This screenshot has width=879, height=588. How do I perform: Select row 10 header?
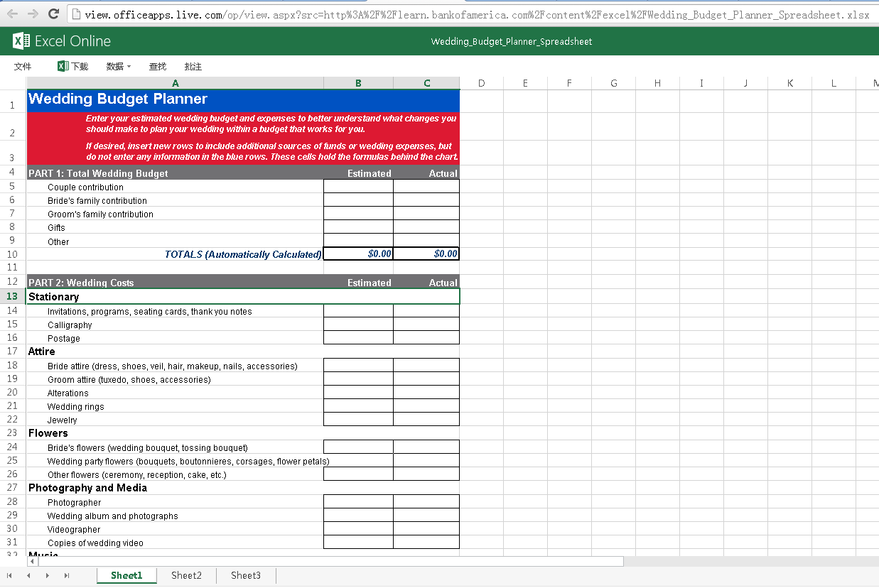pyautogui.click(x=12, y=254)
